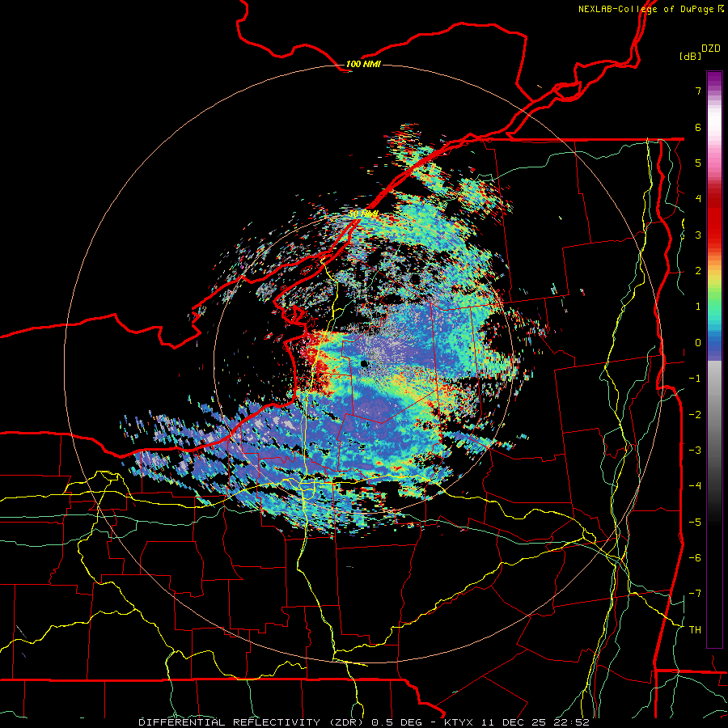Click the 7 value on the color scale

[698, 91]
